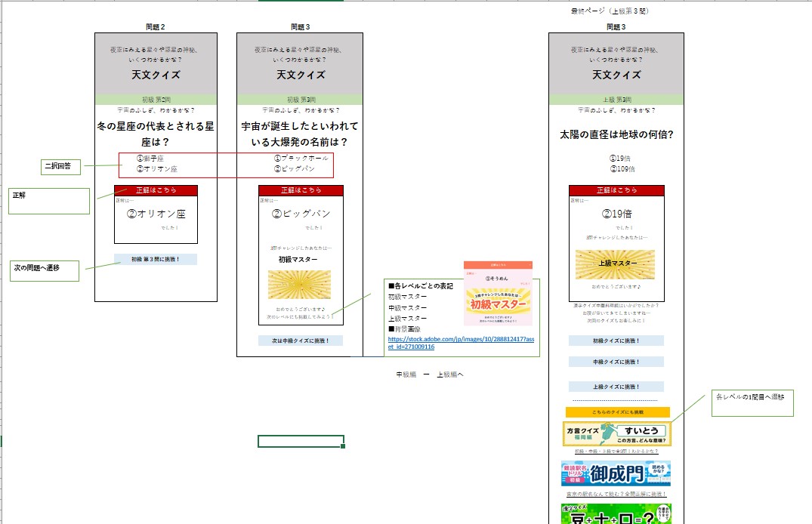
Task: Select the 方言クイズ すいとう banner image
Action: pos(616,433)
